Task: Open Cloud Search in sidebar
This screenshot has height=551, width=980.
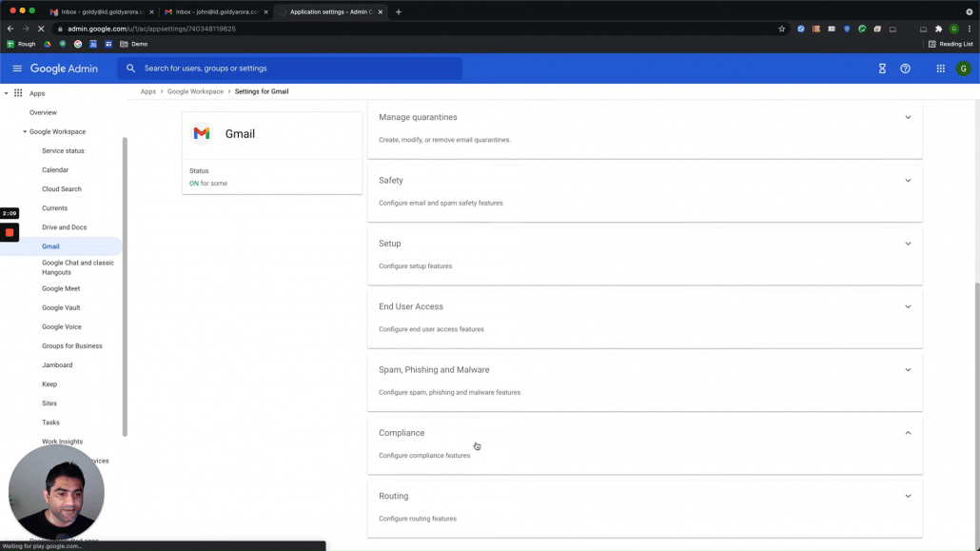Action: 61,189
